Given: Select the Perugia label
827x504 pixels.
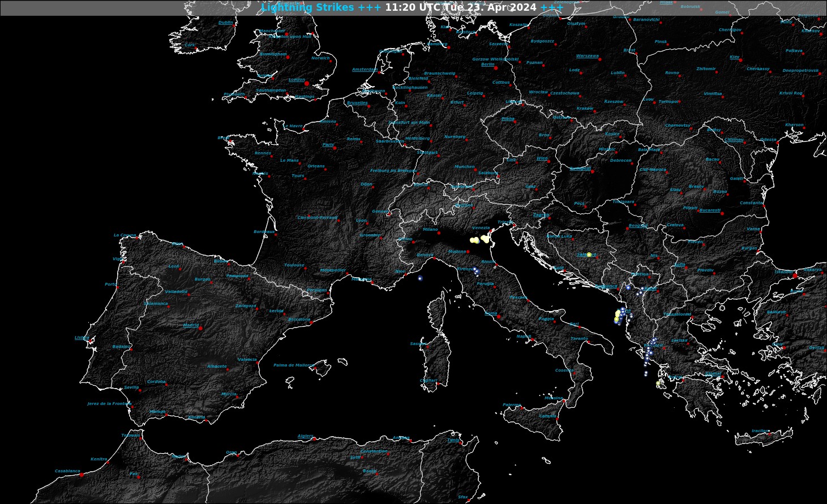Looking at the screenshot, I should (485, 284).
